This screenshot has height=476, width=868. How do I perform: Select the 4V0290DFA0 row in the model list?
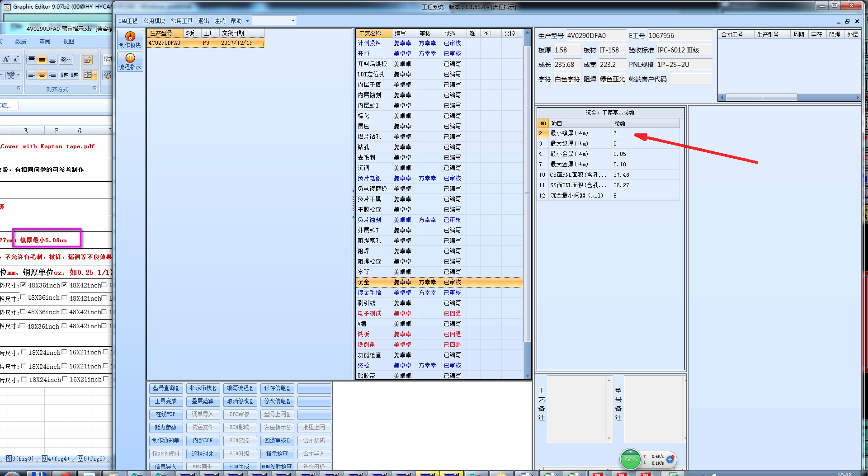pyautogui.click(x=206, y=43)
